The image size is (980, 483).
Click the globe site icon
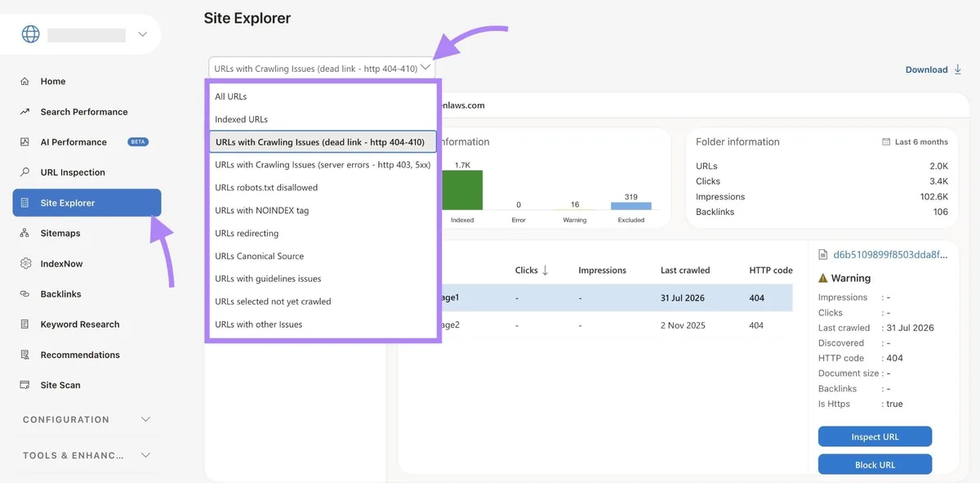pyautogui.click(x=30, y=34)
